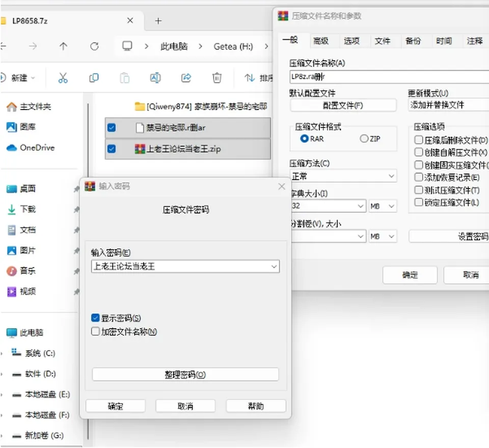This screenshot has height=448, width=489.
Task: Click 整理密码 button
Action: tap(185, 375)
